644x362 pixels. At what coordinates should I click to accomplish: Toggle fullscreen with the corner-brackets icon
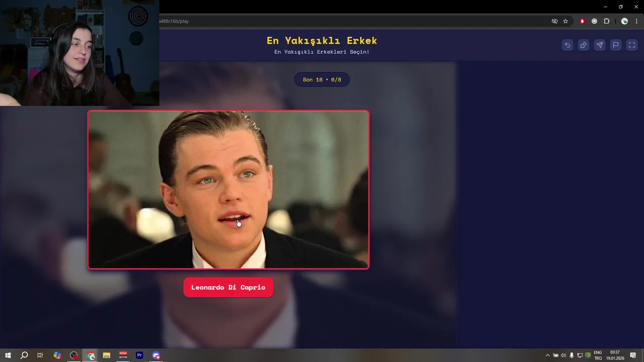pos(631,45)
